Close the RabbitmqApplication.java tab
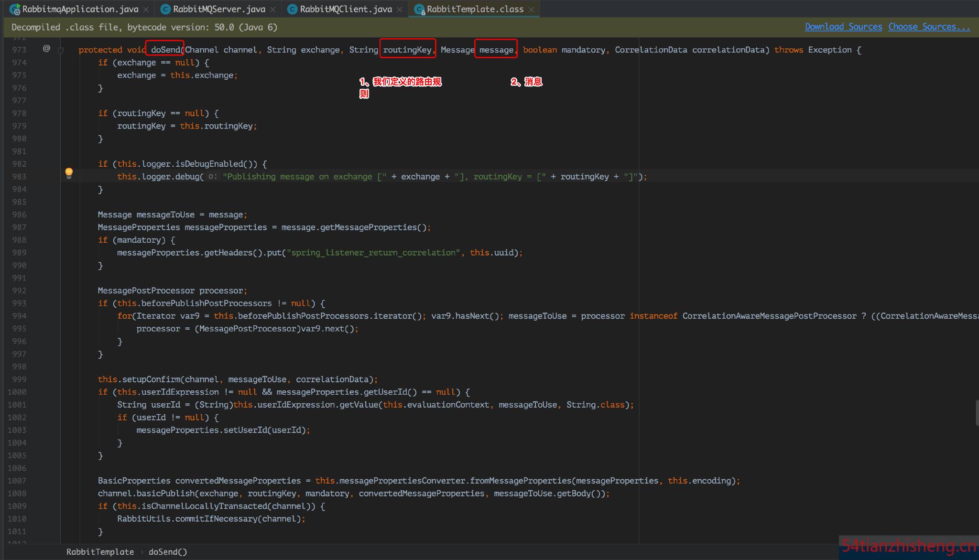Image resolution: width=979 pixels, height=560 pixels. (x=146, y=10)
